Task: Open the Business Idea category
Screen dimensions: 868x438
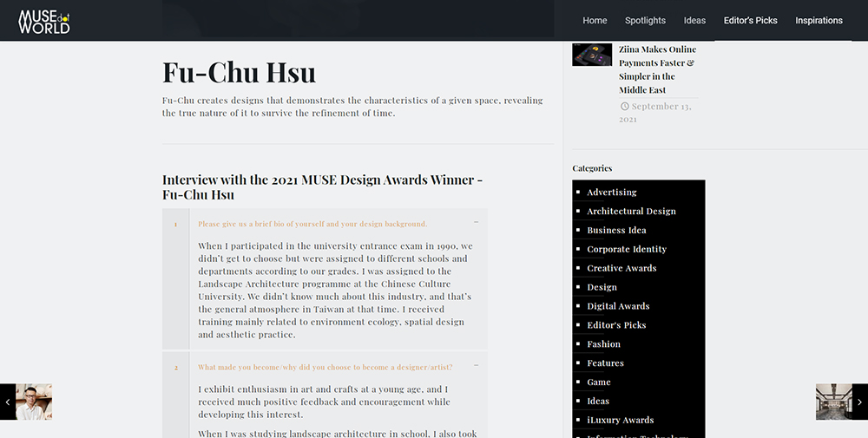Action: click(x=616, y=230)
